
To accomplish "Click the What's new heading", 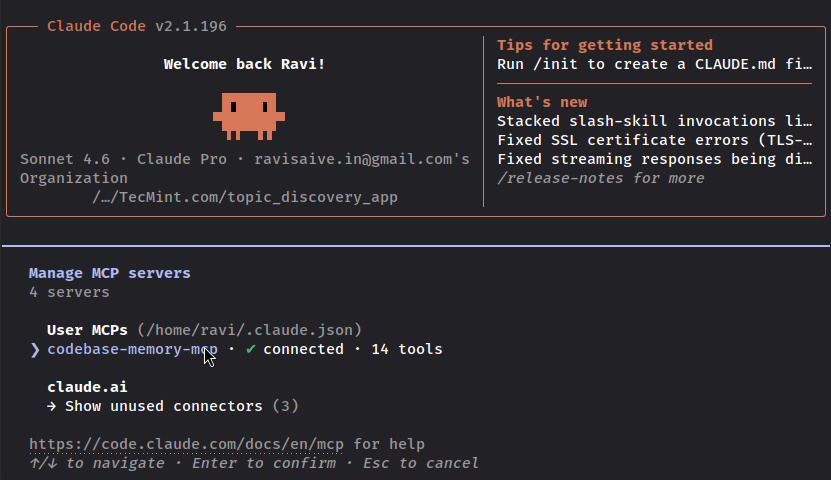I will [x=542, y=102].
